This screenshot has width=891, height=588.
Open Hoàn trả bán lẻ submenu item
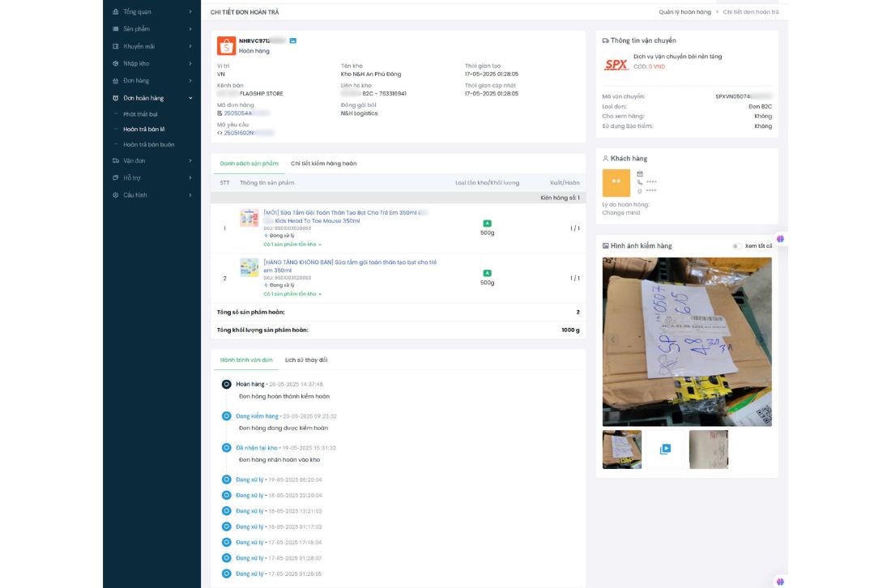(x=143, y=130)
